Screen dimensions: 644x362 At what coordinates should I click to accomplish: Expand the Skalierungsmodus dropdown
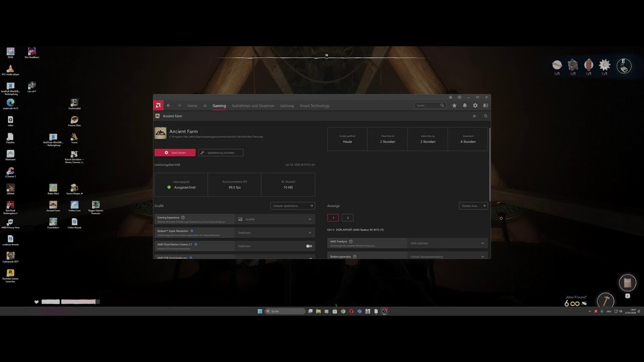447,256
